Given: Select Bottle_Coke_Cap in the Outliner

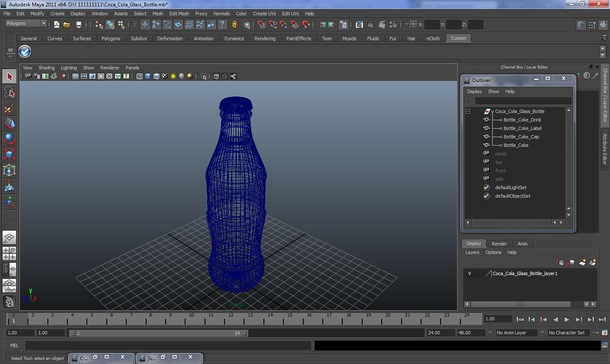Looking at the screenshot, I should pyautogui.click(x=521, y=137).
